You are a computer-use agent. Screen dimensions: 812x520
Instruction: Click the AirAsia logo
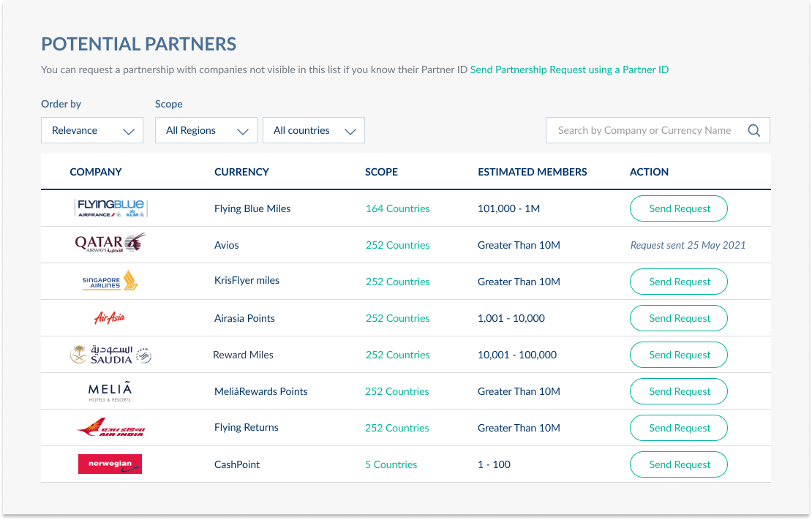click(110, 317)
